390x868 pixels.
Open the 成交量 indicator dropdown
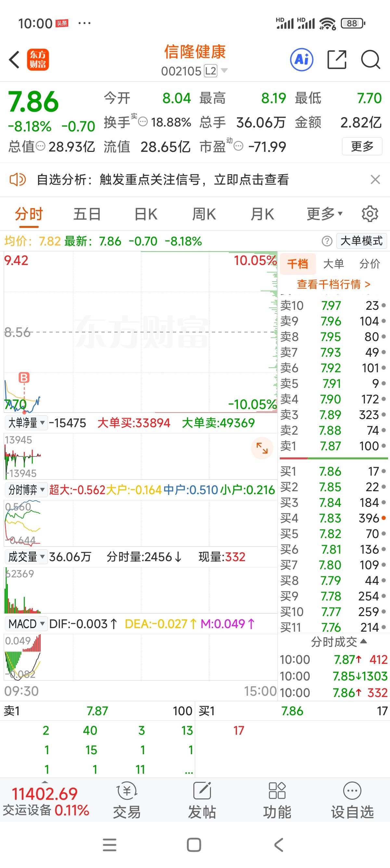pos(26,557)
